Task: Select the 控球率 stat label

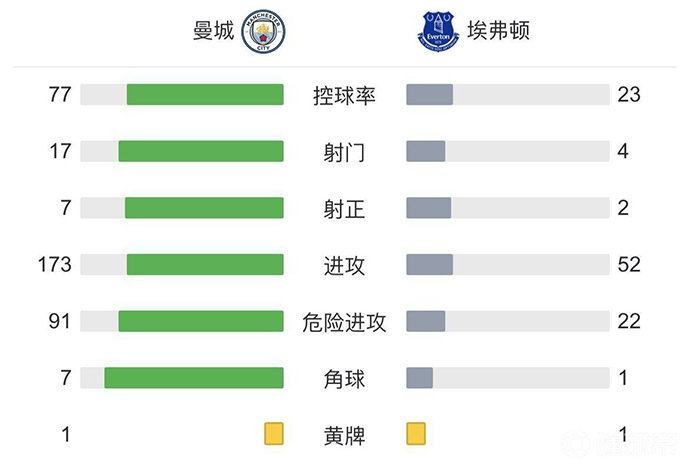Action: (344, 96)
